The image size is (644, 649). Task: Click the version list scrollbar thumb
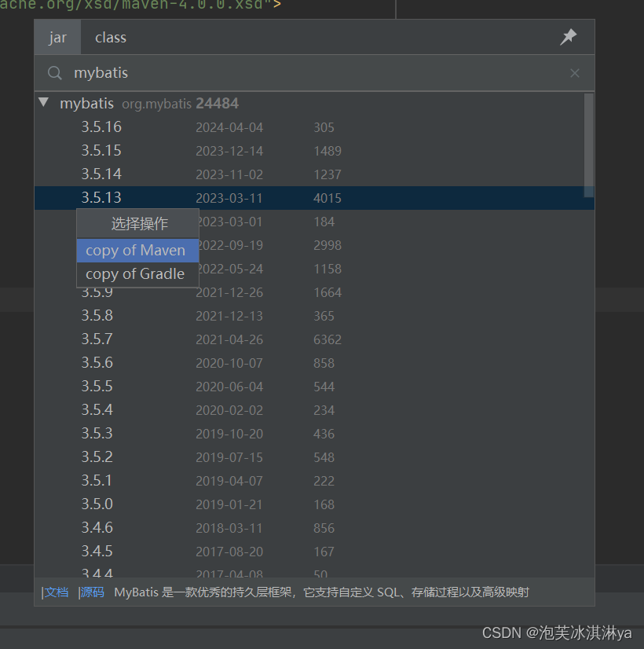588,145
